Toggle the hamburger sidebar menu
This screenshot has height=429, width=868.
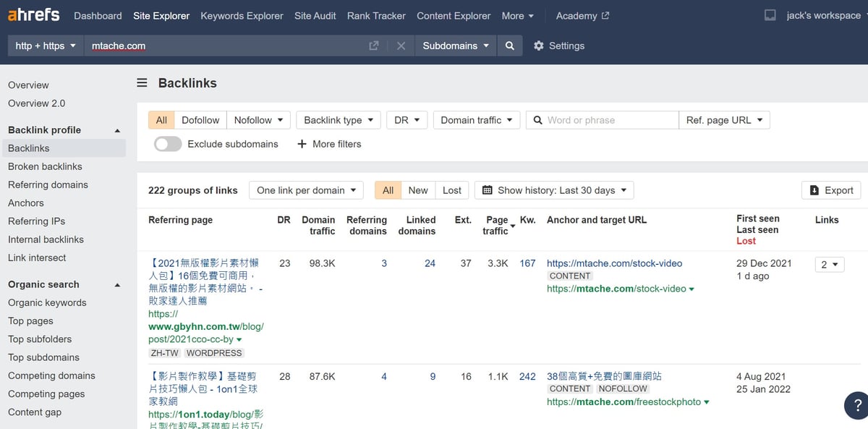[x=142, y=83]
